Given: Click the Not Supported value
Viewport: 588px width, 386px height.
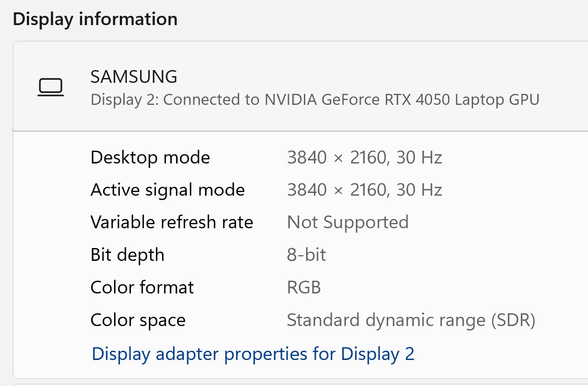Looking at the screenshot, I should point(348,222).
